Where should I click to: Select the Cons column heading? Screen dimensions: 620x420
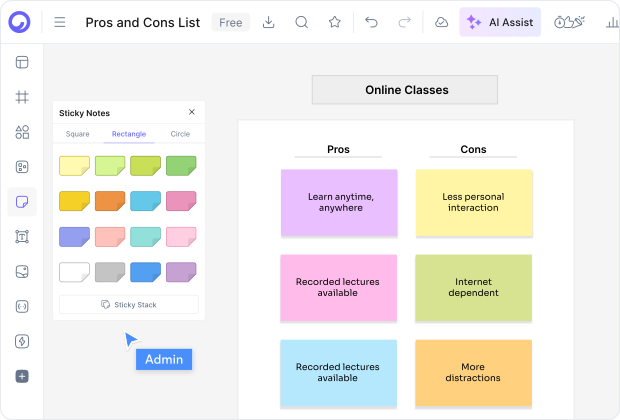click(473, 149)
